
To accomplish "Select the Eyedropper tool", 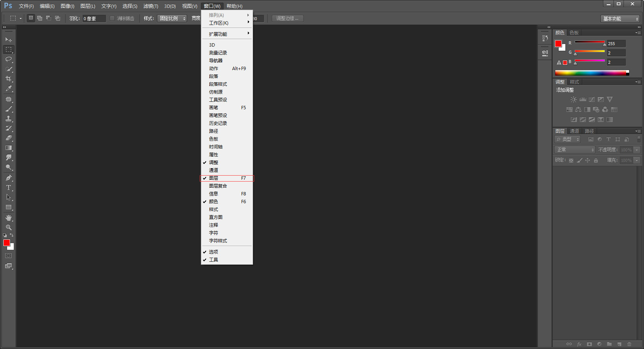I will tap(9, 88).
